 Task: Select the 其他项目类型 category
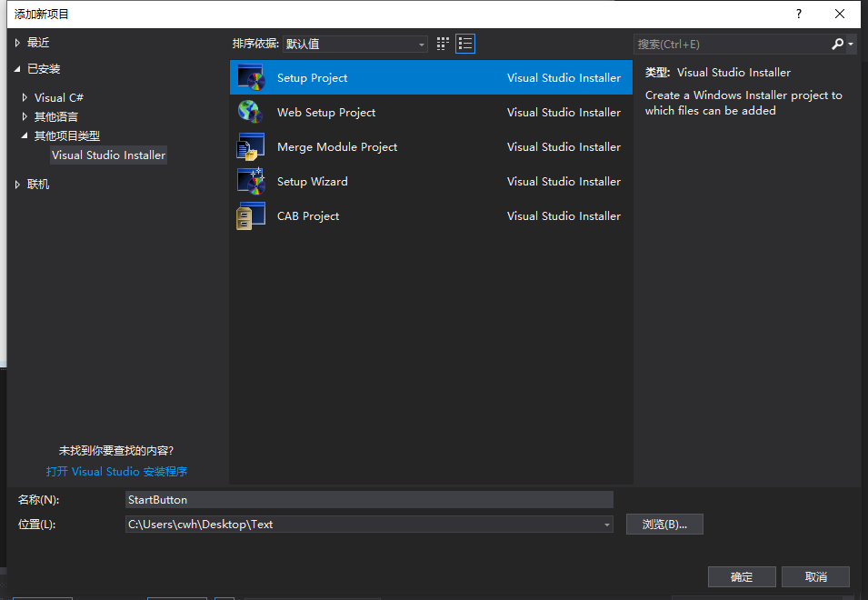(x=67, y=135)
